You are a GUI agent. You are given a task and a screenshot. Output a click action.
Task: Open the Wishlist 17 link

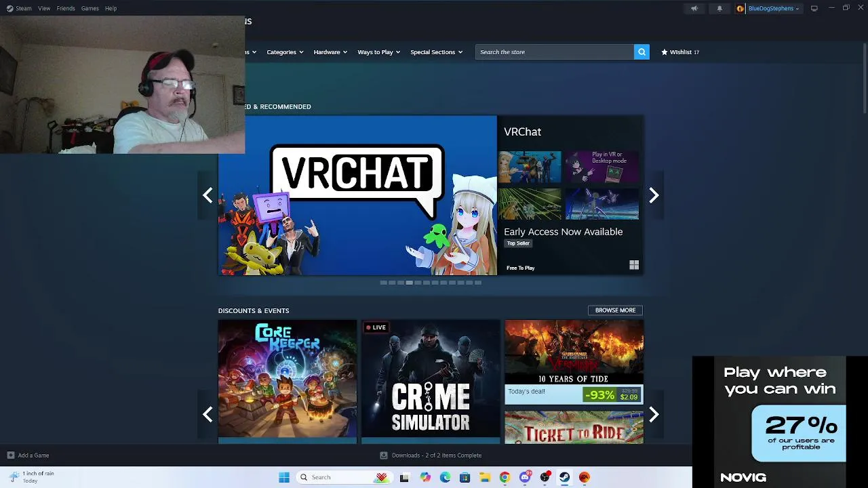click(x=680, y=52)
